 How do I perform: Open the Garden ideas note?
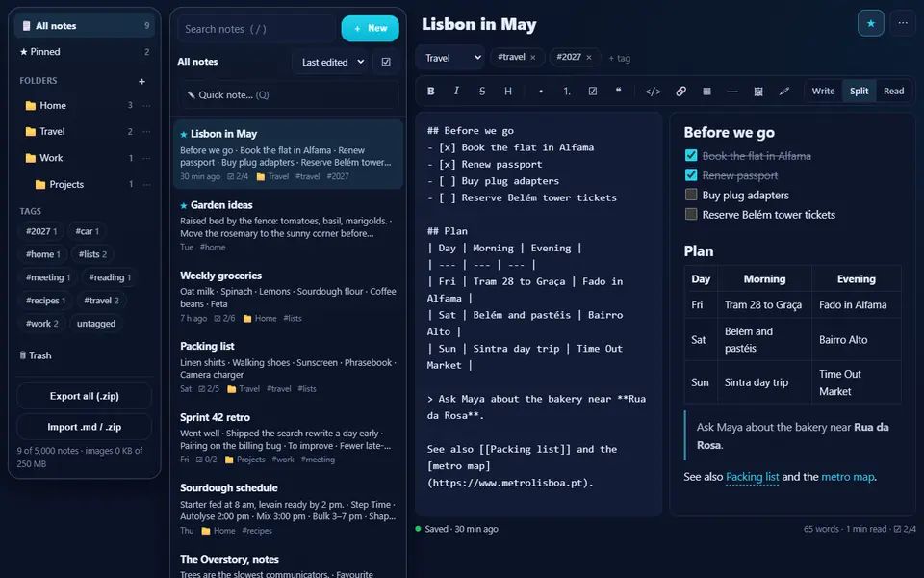[x=288, y=225]
